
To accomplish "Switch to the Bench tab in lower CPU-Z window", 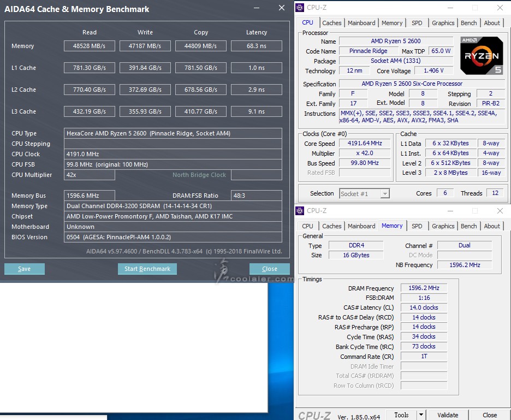I will (x=468, y=226).
